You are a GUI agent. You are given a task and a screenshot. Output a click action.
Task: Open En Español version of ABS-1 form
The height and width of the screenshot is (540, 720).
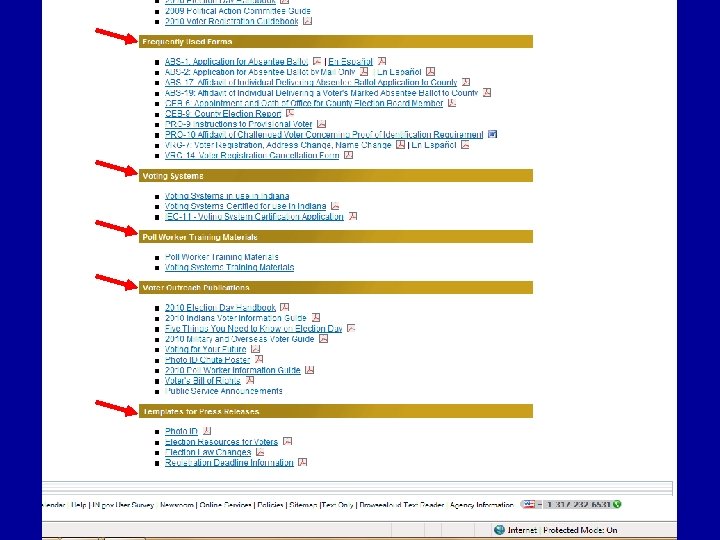point(350,61)
